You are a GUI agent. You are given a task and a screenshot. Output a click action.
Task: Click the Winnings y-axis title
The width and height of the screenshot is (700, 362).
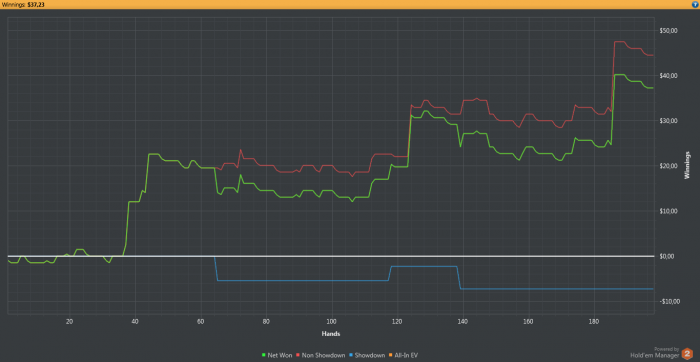coord(687,166)
